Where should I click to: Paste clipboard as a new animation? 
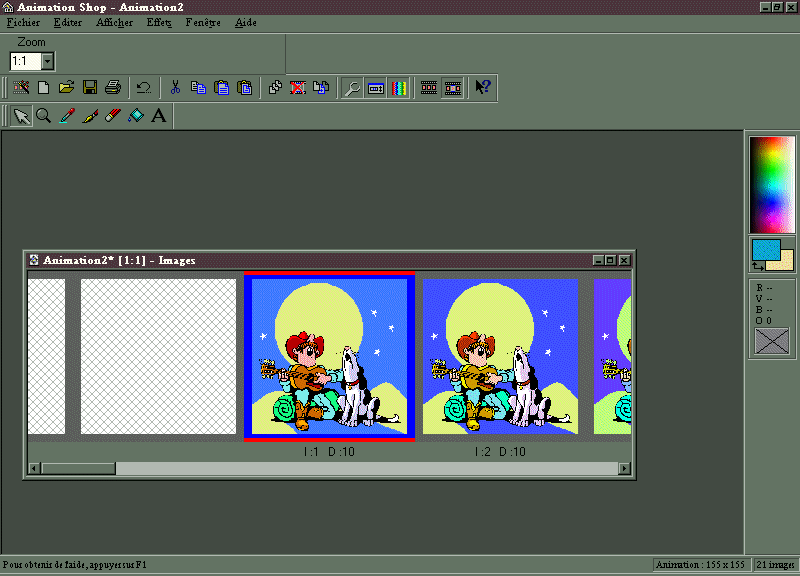(221, 88)
